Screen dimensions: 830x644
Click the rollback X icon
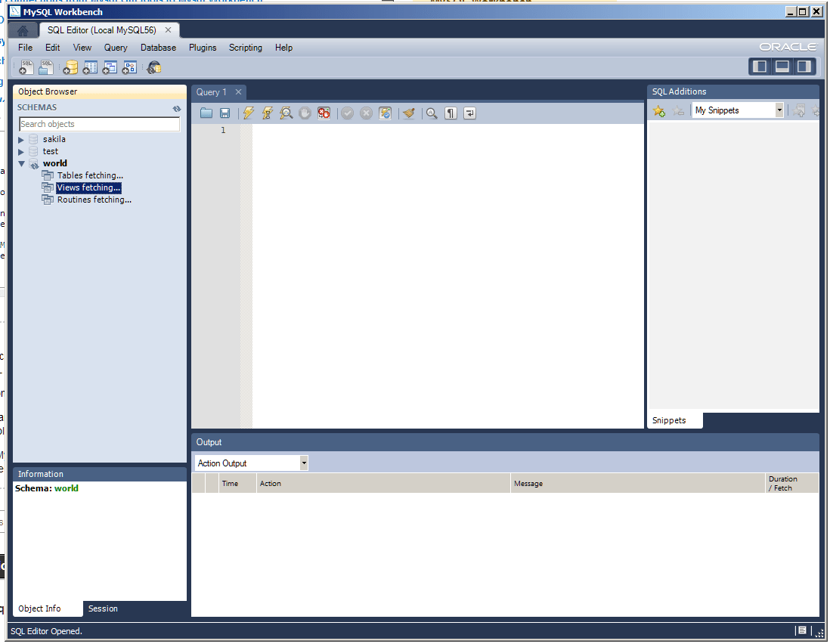(367, 113)
